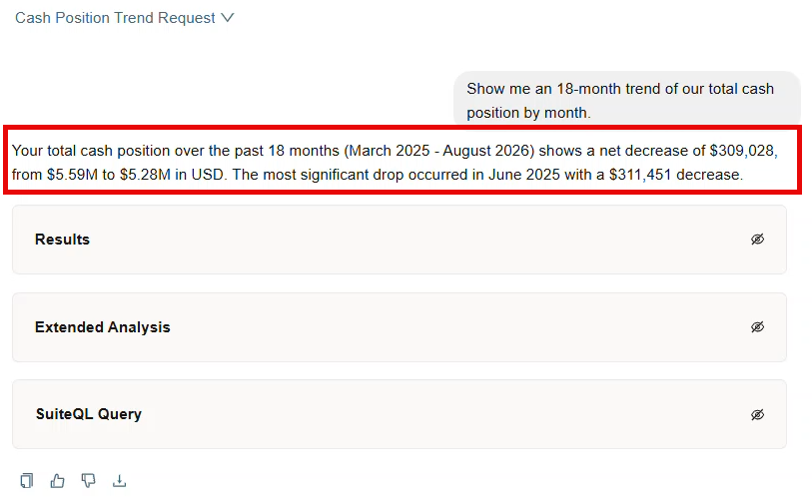Click the 'March 2025 - August 2026' date range
The width and height of the screenshot is (812, 504).
[439, 151]
